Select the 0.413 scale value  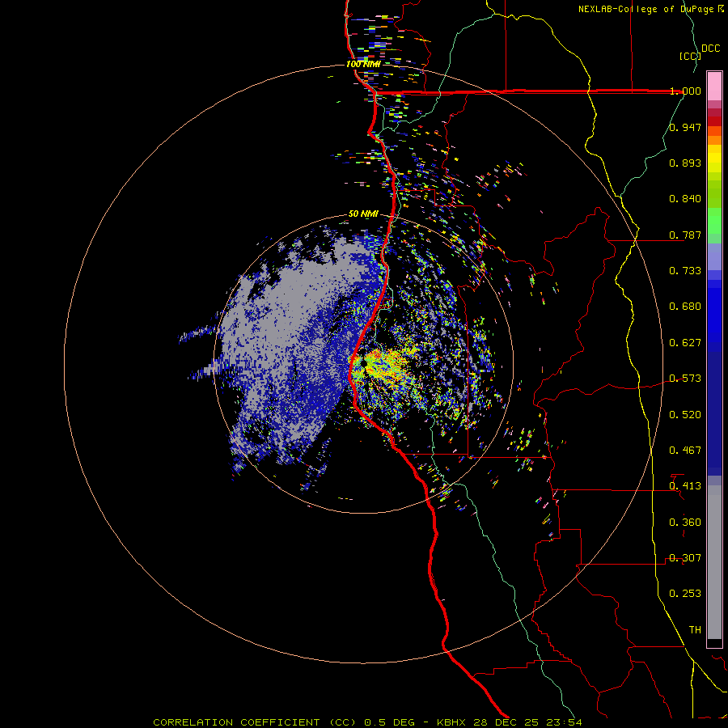pos(685,486)
